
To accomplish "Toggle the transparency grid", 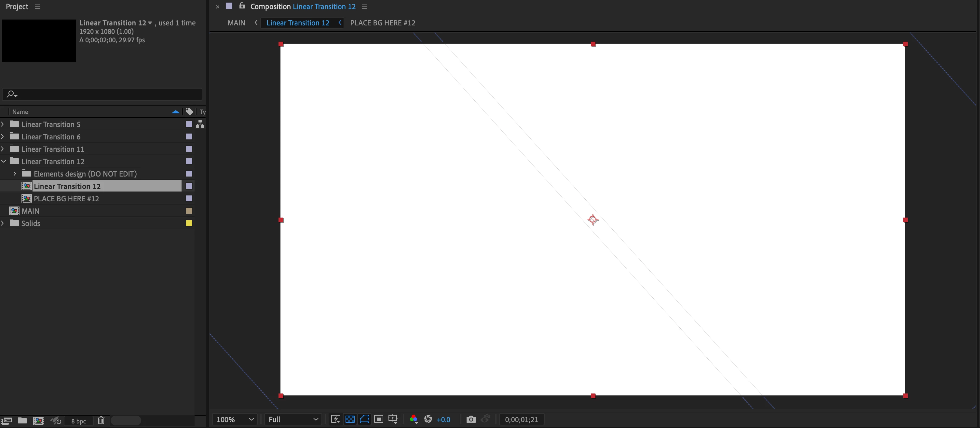I will click(x=350, y=419).
